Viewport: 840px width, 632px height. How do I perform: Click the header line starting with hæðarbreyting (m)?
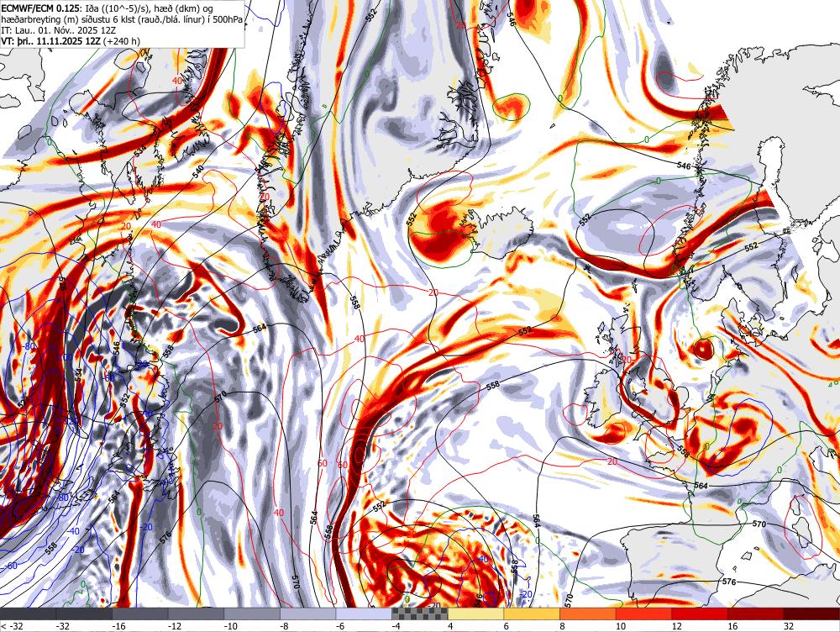click(122, 19)
